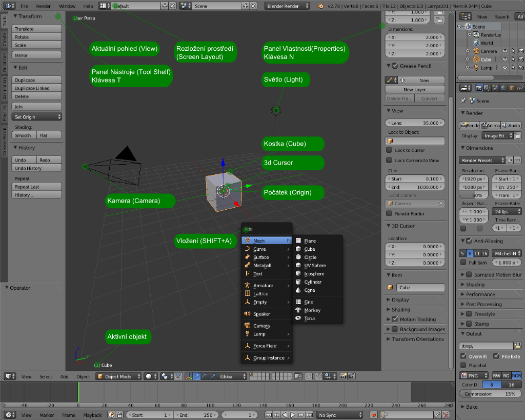
Task: Open the World properties tab icon
Action: point(503,88)
